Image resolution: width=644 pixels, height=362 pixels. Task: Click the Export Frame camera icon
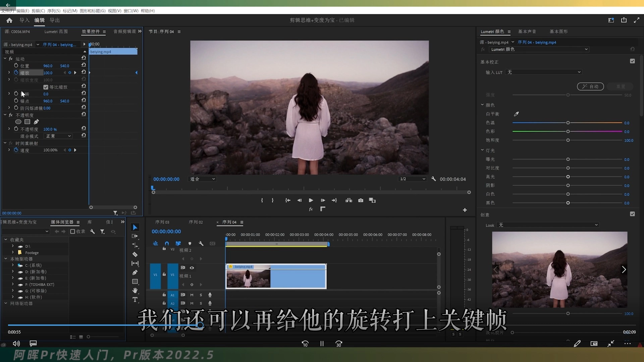click(x=361, y=200)
